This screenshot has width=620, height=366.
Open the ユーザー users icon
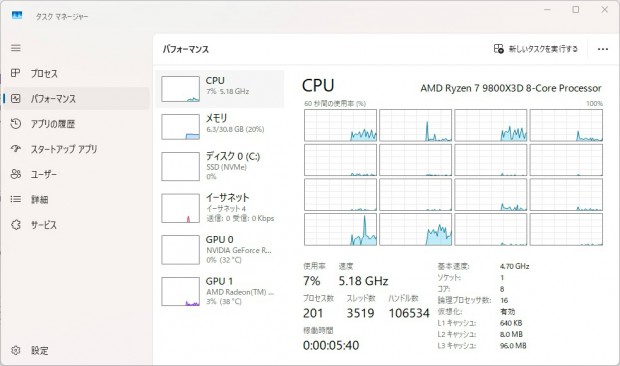tap(15, 174)
